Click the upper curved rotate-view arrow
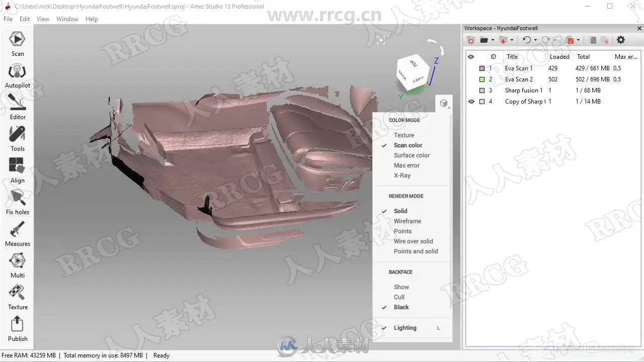This screenshot has width=644, height=362. pyautogui.click(x=432, y=41)
